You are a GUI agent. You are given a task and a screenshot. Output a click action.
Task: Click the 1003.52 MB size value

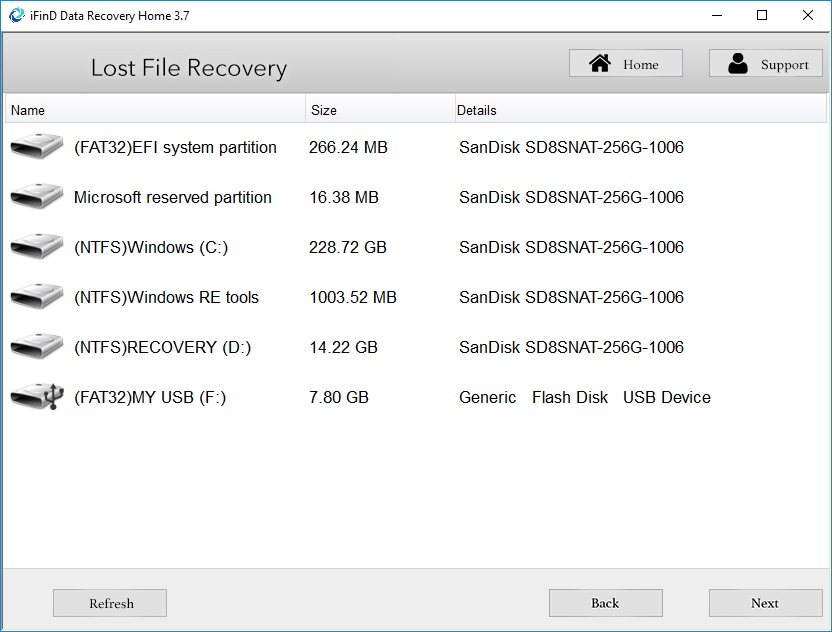[353, 297]
